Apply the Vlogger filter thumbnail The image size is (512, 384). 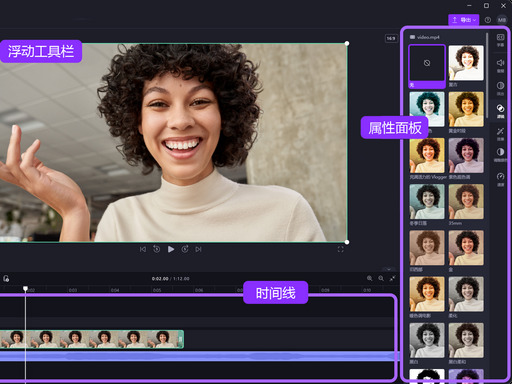point(427,155)
